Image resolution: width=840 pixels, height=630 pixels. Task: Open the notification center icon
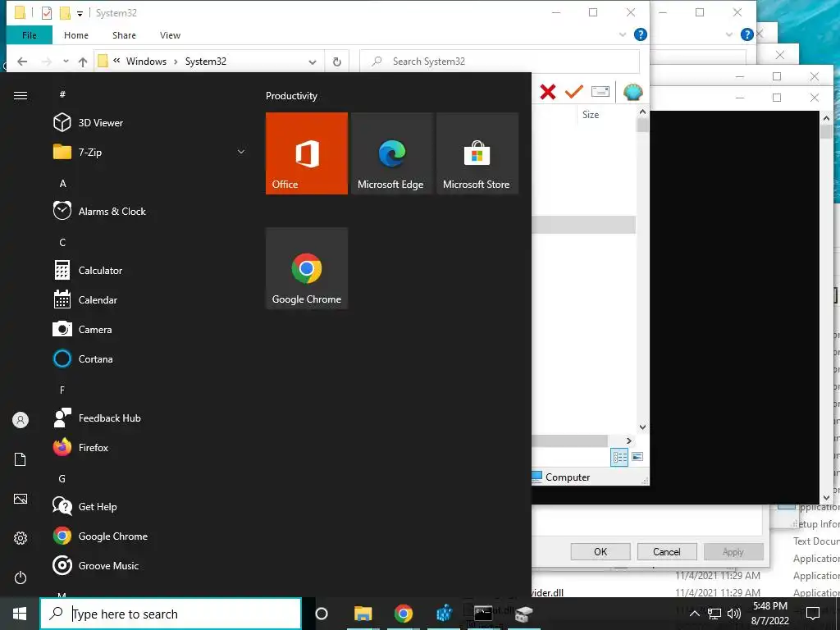tap(813, 614)
